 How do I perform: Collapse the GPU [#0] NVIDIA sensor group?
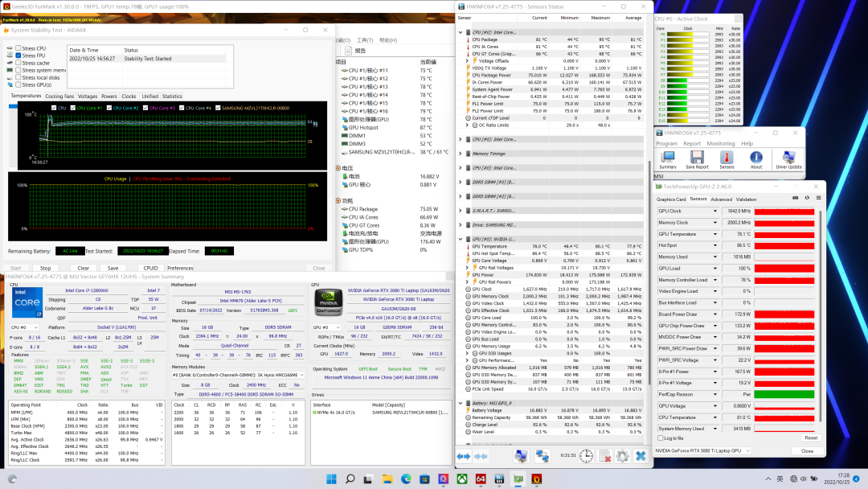pos(460,239)
